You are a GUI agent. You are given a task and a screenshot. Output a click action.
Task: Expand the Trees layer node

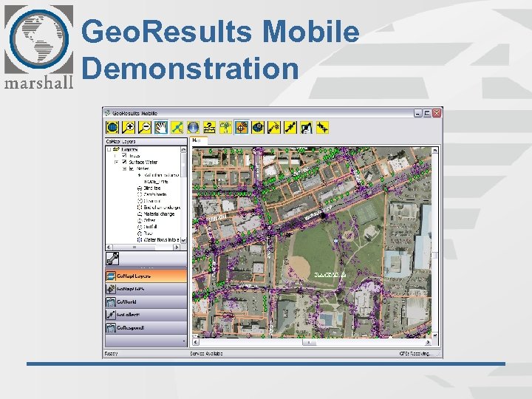click(117, 156)
